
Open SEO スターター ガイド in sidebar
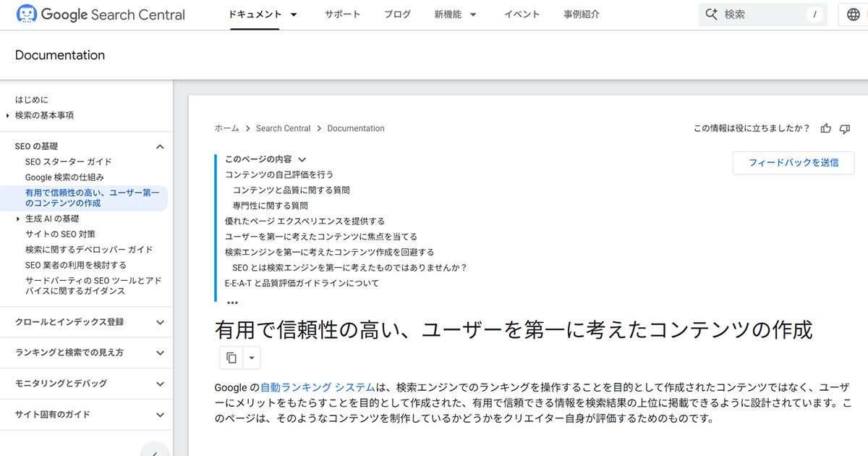point(69,162)
